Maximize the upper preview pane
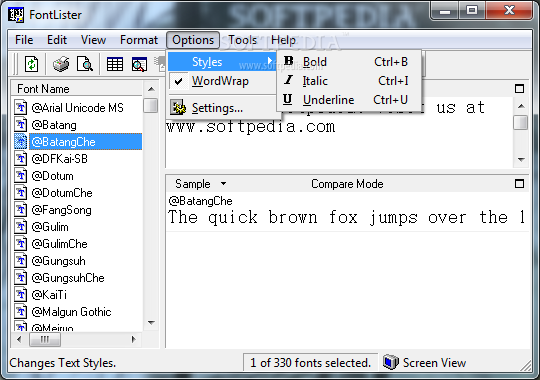 point(519,89)
